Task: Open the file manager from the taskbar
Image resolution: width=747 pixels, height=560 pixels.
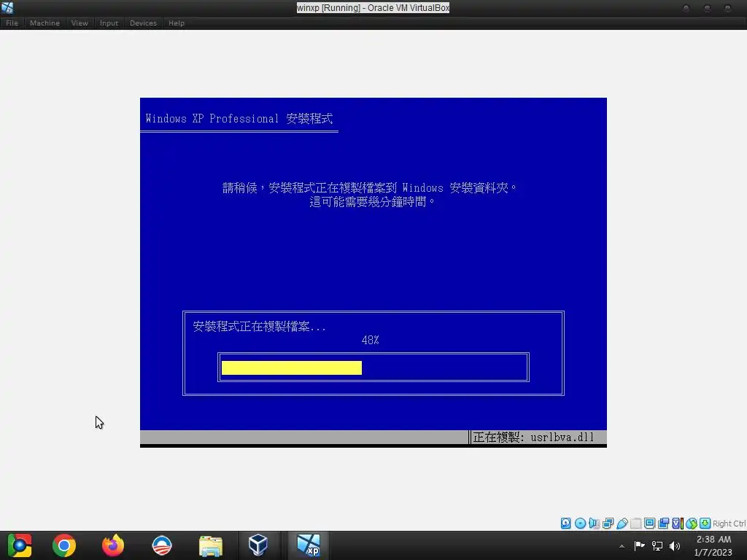Action: pos(211,545)
